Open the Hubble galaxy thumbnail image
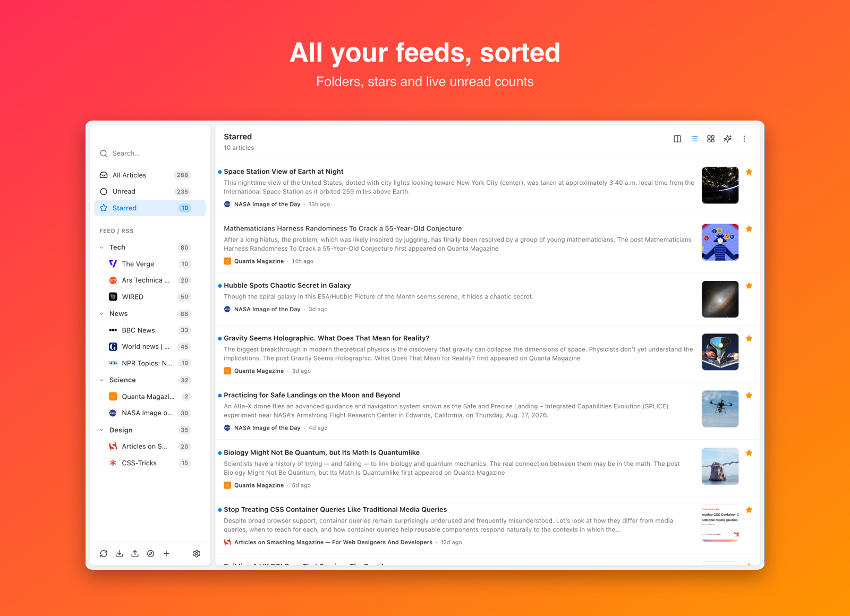850x616 pixels. click(x=720, y=299)
